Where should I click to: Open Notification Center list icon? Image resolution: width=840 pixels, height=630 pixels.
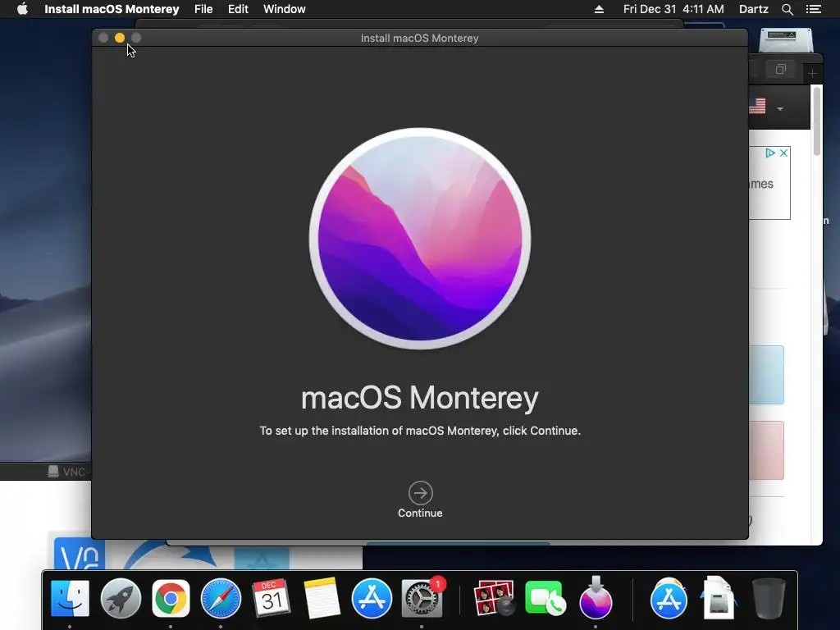[813, 9]
